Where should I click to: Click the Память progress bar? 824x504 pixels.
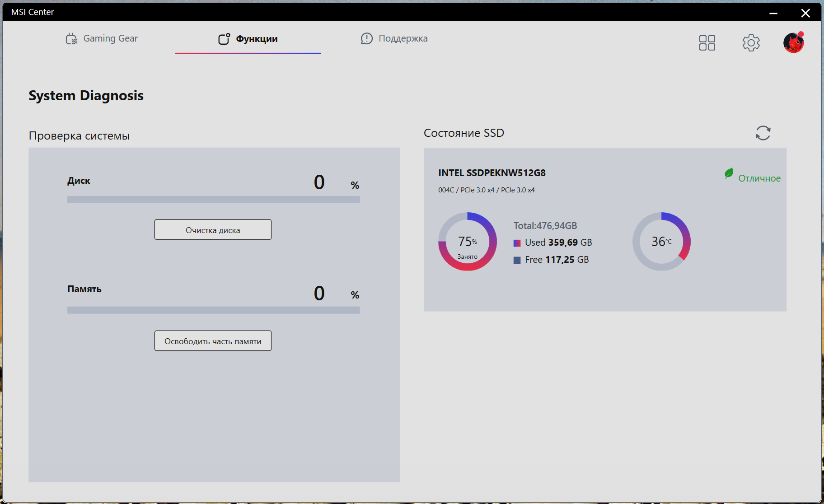click(213, 310)
